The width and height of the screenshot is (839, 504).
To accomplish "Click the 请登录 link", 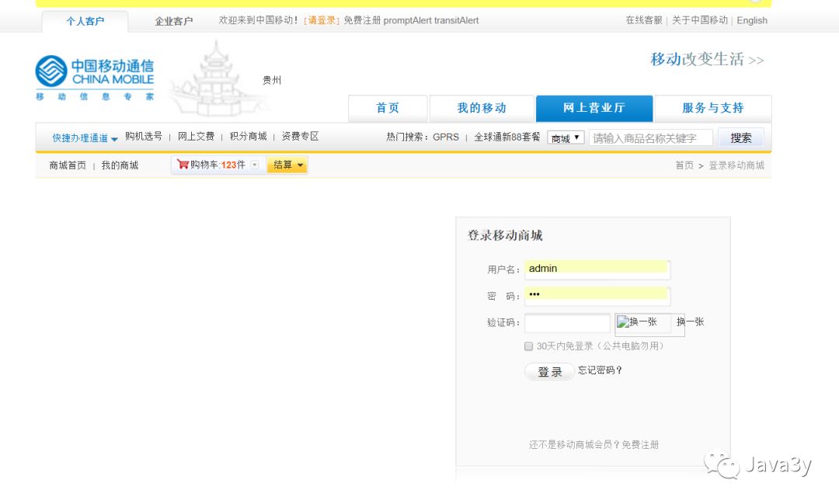I will 322,20.
